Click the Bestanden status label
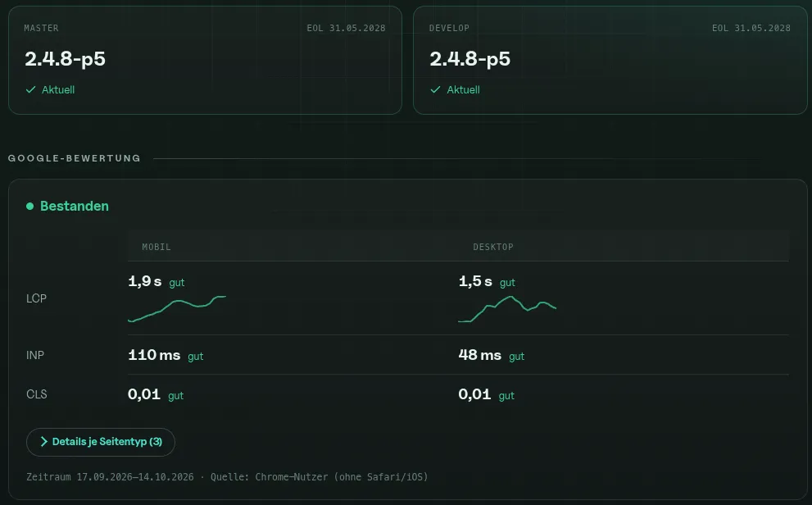The image size is (812, 505). coord(75,206)
